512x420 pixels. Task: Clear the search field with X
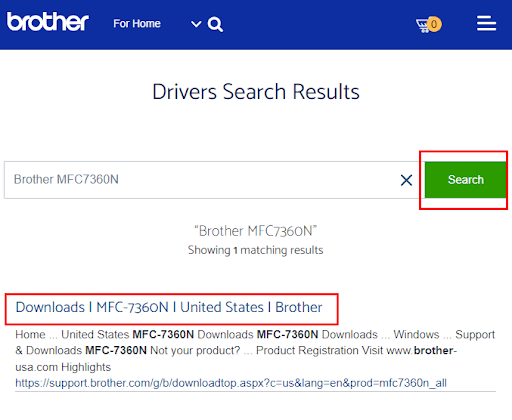pos(406,180)
